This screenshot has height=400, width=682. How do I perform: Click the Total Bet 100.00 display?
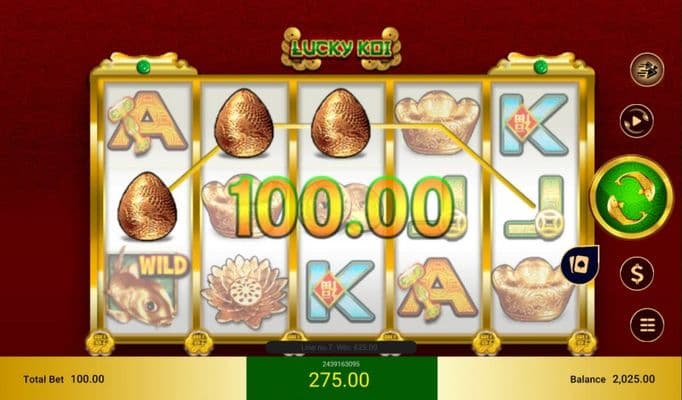pyautogui.click(x=64, y=379)
